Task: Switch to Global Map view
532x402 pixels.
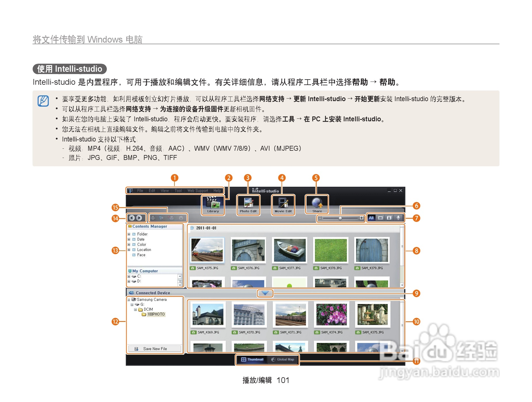Action: (283, 359)
